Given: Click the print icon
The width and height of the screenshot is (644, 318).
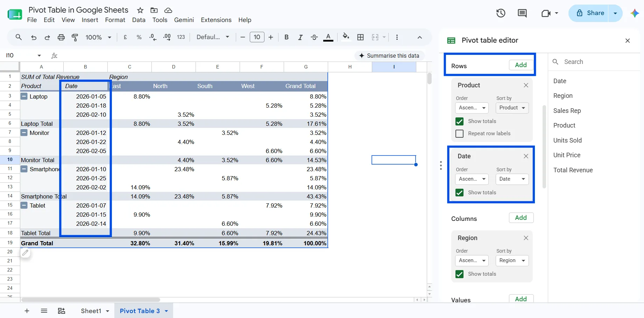Looking at the screenshot, I should [61, 37].
